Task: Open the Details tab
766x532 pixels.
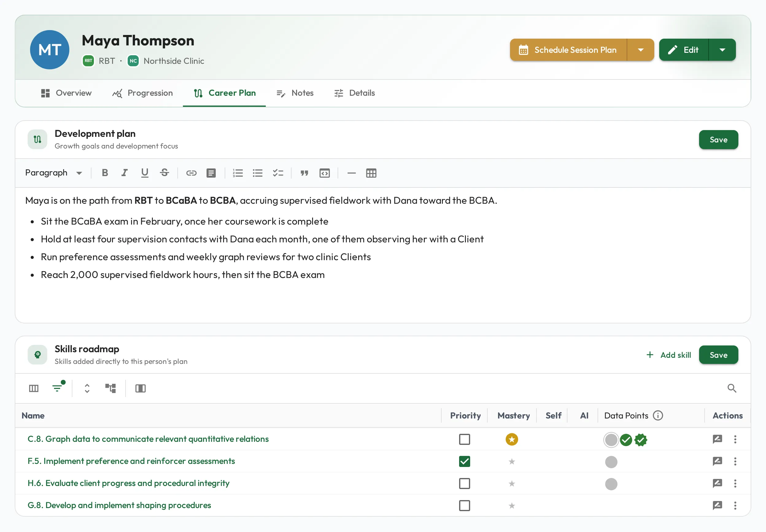Action: click(355, 93)
